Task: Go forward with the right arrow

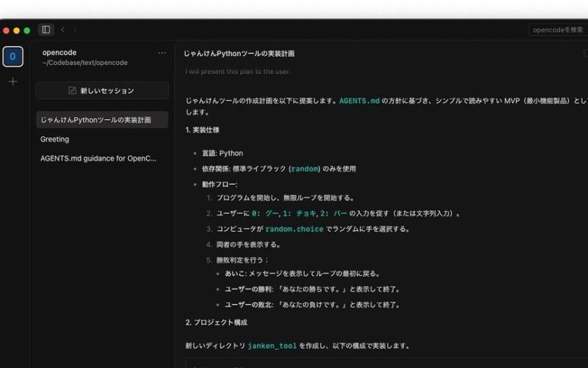Action: click(75, 29)
